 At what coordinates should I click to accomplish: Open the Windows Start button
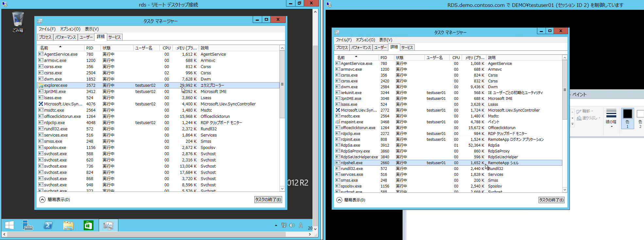point(9,225)
